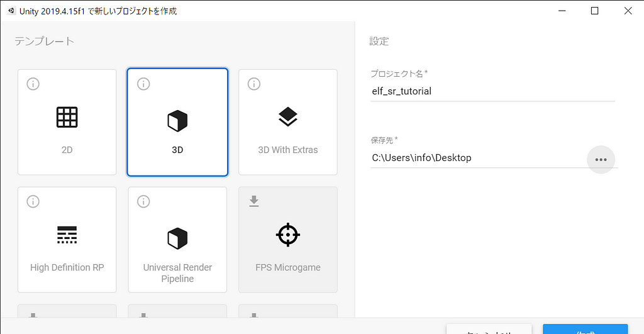
Task: View info for 3D With Extras
Action: 254,84
